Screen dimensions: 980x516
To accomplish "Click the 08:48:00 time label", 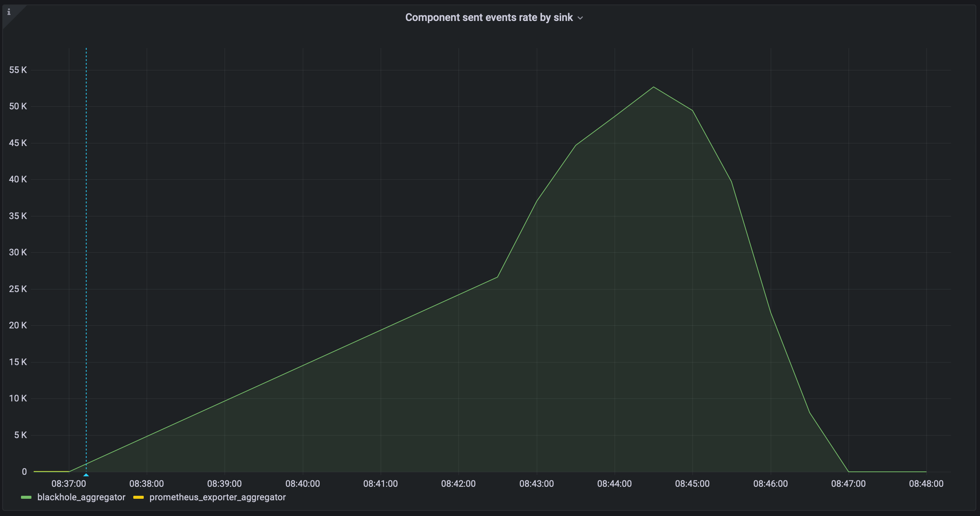I will [927, 484].
